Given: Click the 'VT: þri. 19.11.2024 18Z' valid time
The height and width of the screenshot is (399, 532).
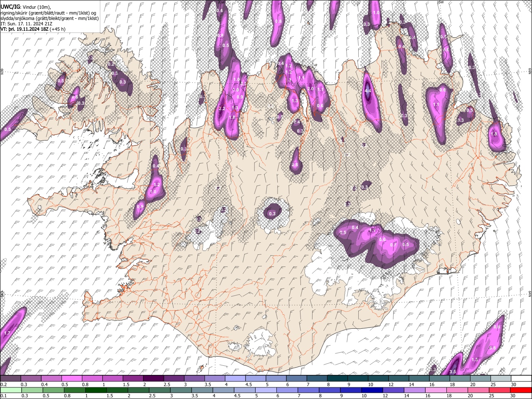Looking at the screenshot, I should click(x=24, y=30).
